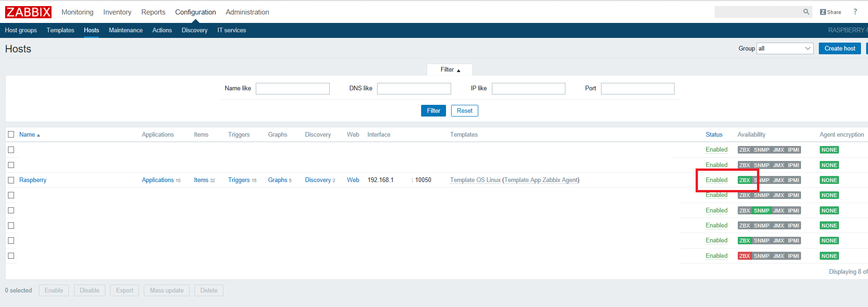Select the Hosts submenu tab

pyautogui.click(x=91, y=30)
